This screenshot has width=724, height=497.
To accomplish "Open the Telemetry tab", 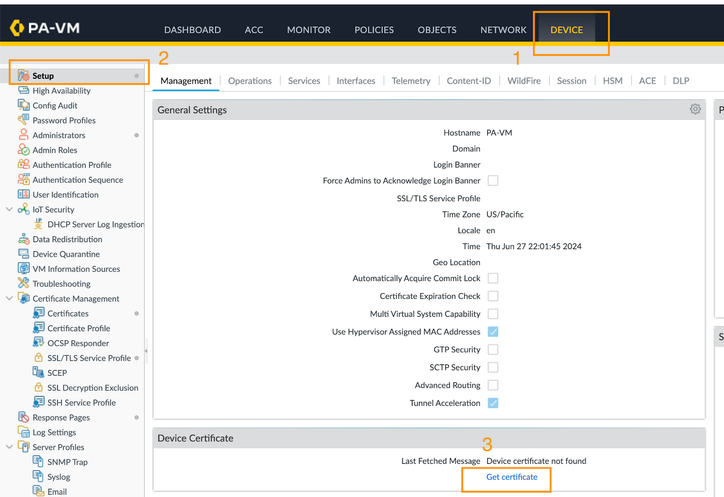I will coord(411,81).
